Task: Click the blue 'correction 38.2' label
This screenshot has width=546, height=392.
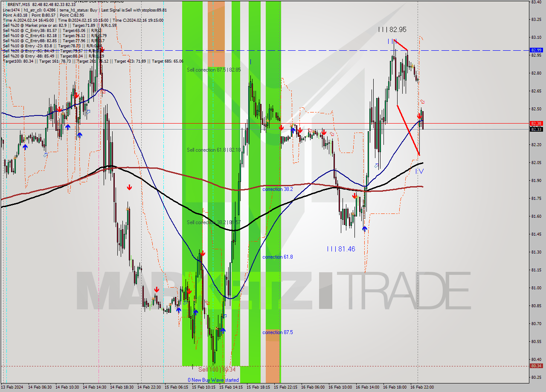Action: [x=278, y=189]
